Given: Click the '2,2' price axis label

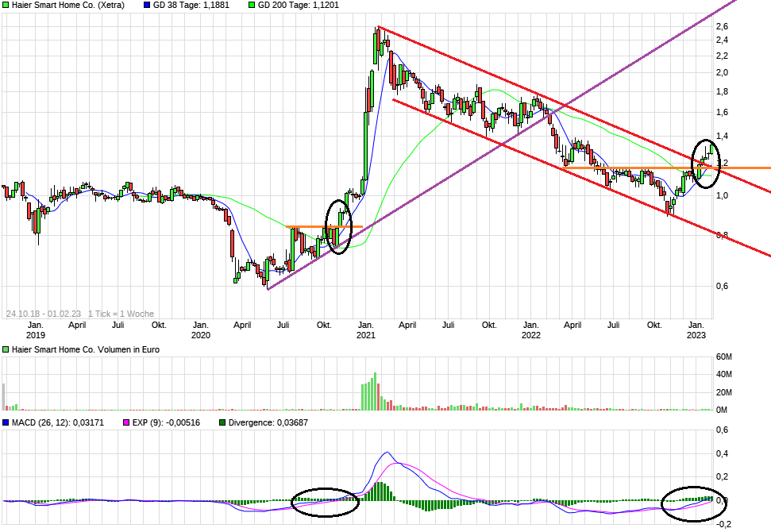Looking at the screenshot, I should pos(723,56).
